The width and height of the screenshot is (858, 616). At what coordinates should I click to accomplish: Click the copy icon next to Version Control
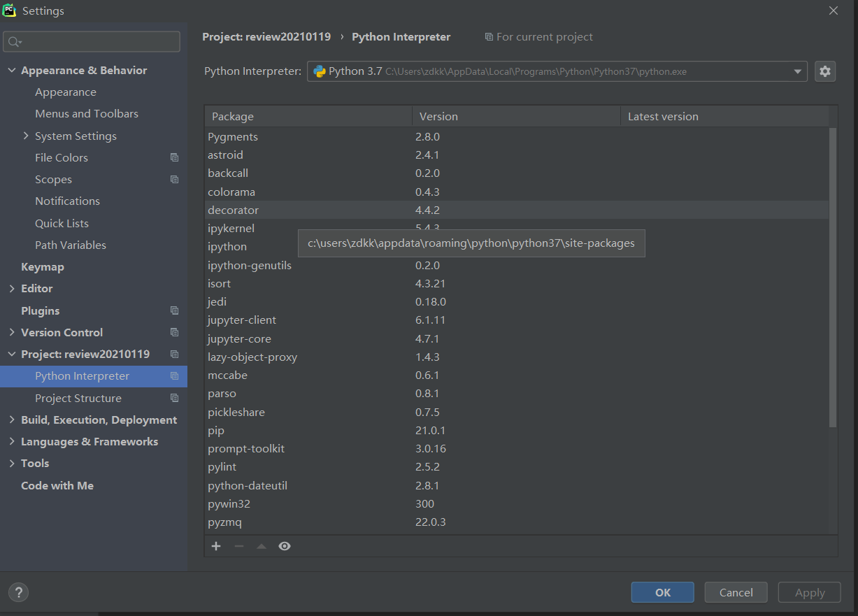click(x=175, y=333)
